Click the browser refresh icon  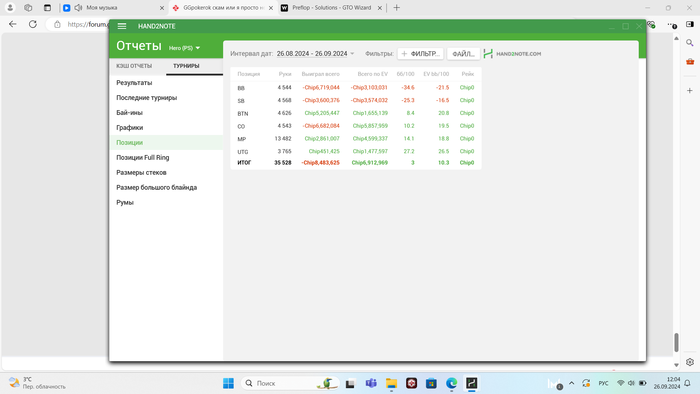pos(33,24)
